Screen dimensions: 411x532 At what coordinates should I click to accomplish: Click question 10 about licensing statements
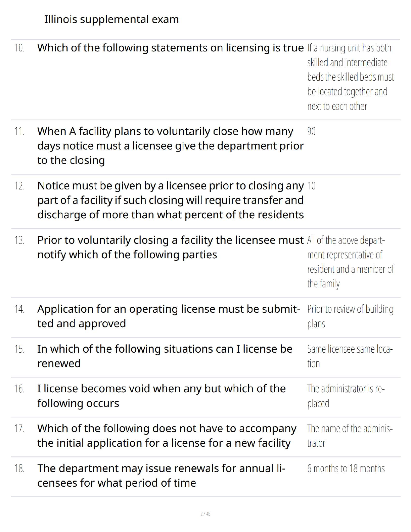click(170, 48)
